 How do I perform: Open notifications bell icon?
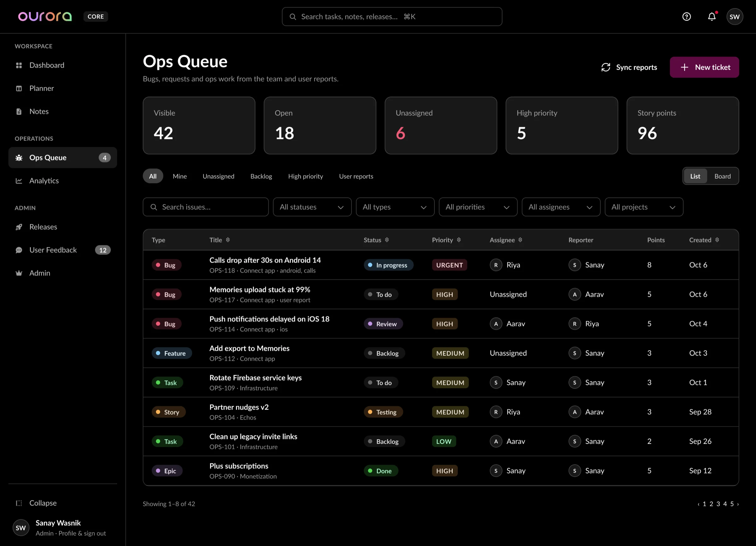point(712,17)
